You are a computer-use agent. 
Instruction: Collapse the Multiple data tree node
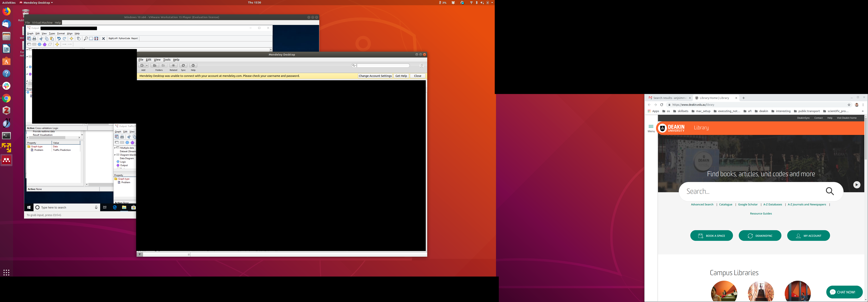coord(115,148)
